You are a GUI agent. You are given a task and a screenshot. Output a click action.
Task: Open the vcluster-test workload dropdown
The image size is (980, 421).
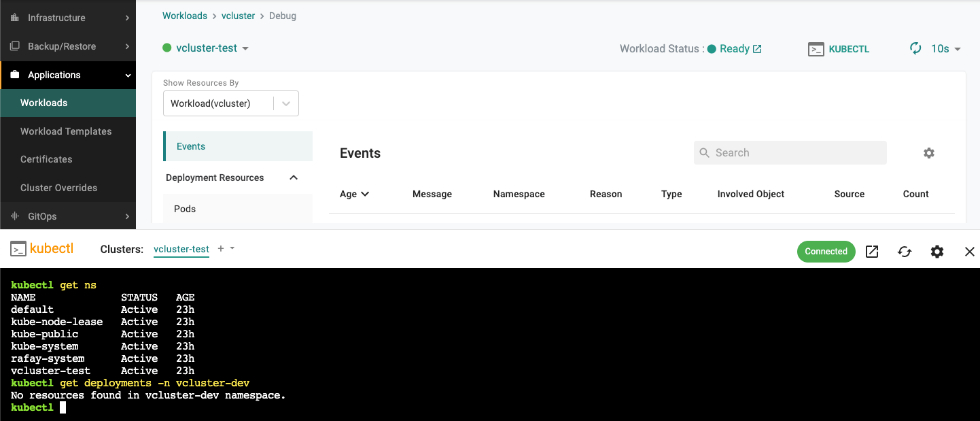click(245, 48)
